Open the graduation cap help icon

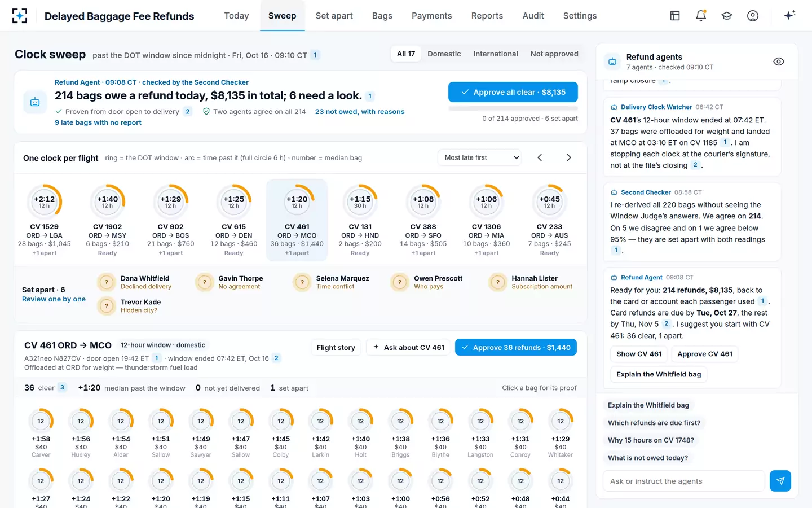[727, 16]
